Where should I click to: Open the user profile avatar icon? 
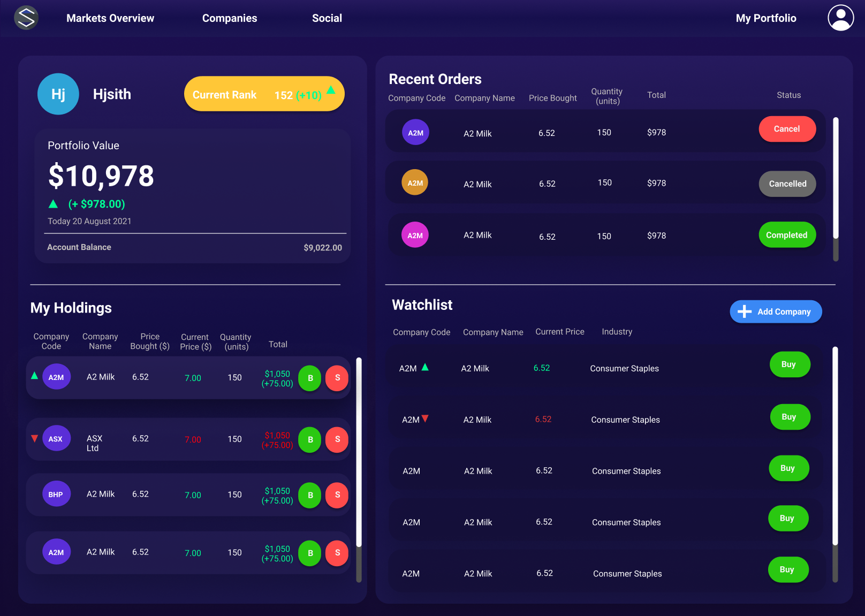(x=841, y=18)
